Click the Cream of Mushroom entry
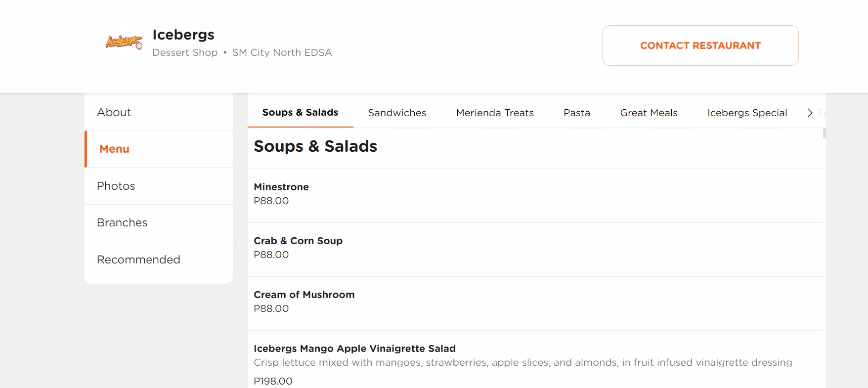 click(304, 295)
